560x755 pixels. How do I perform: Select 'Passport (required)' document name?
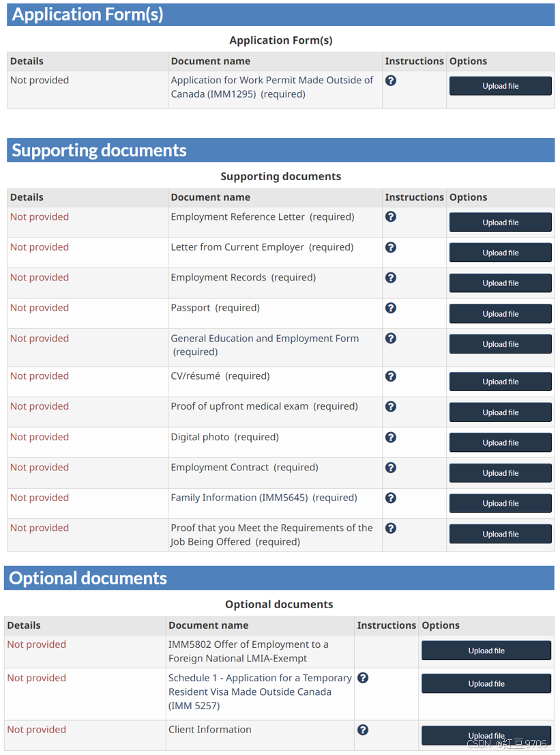click(215, 308)
